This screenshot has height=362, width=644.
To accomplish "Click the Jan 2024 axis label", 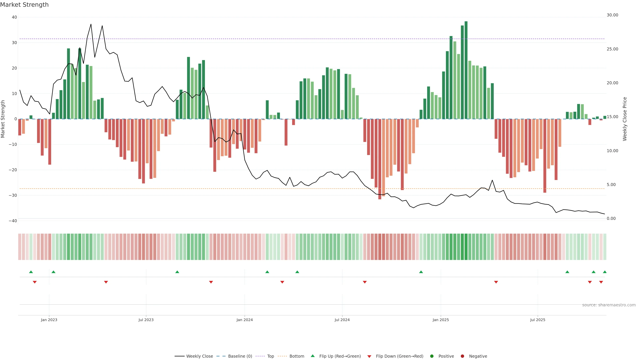I will [245, 320].
